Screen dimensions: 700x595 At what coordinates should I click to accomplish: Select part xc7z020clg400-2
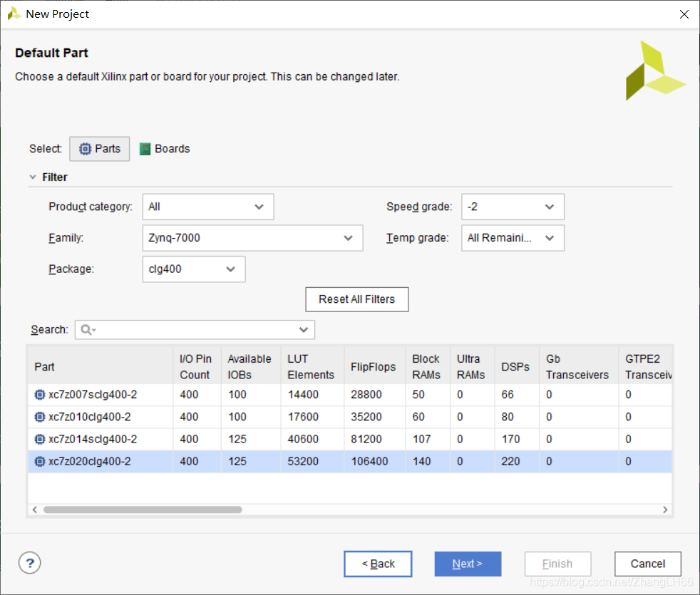click(x=89, y=462)
